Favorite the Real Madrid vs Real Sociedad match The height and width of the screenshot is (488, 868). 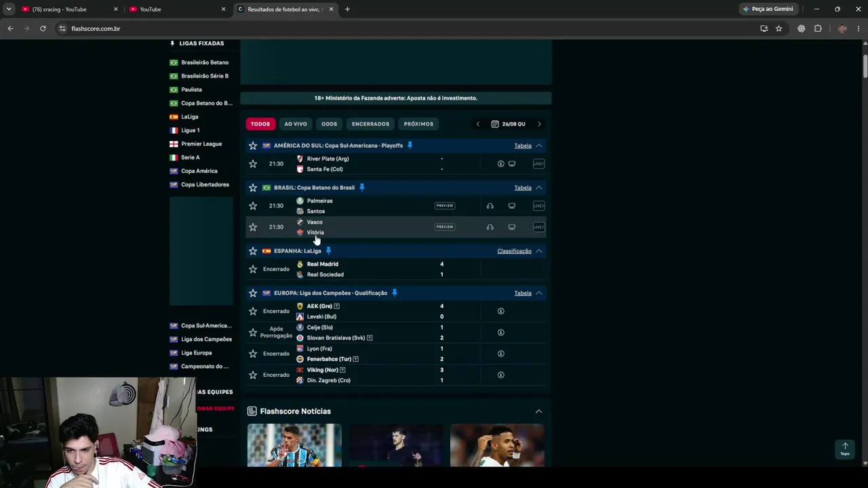253,269
